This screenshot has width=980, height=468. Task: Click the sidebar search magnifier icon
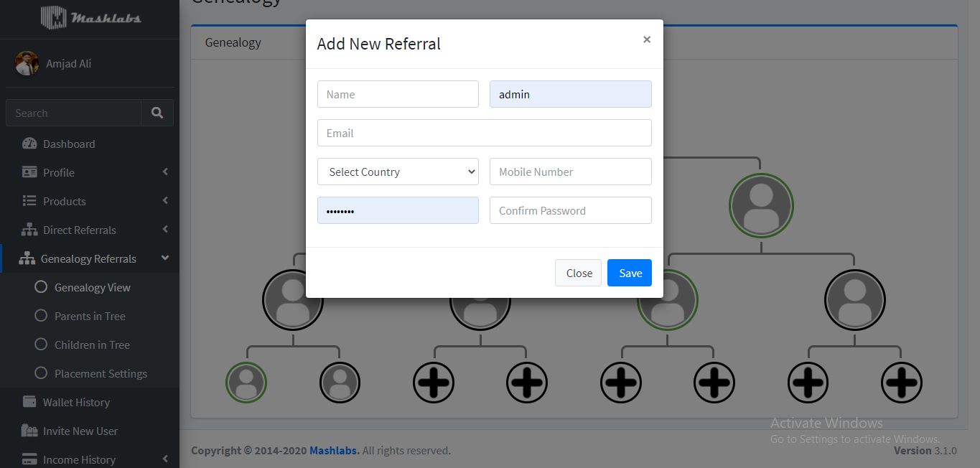tap(157, 113)
